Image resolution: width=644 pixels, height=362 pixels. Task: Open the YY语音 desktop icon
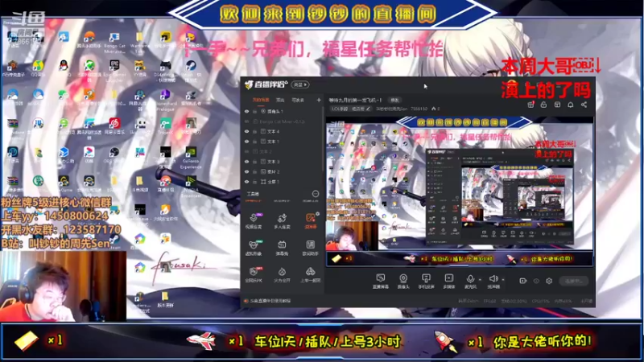(x=139, y=68)
